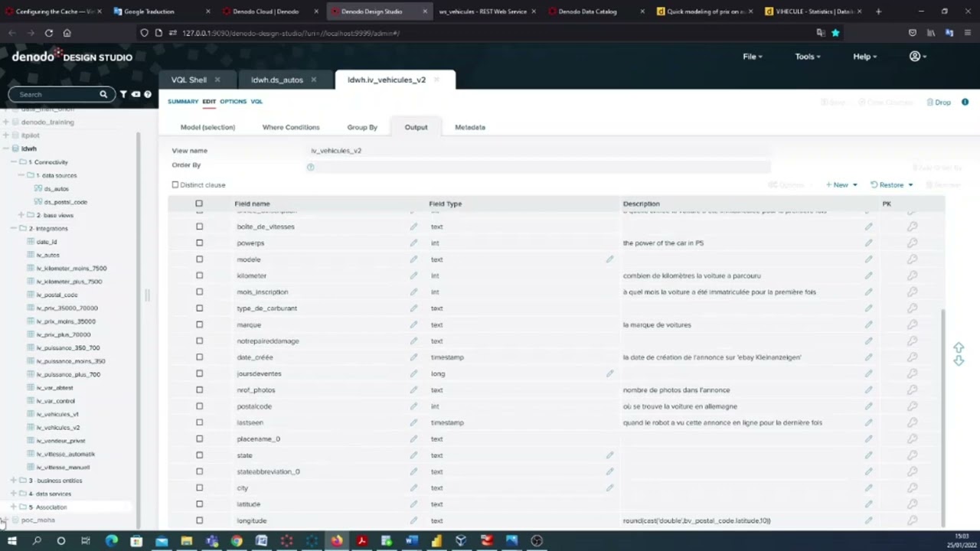Viewport: 980px width, 551px height.
Task: Toggle the select-all header checkbox
Action: pyautogui.click(x=199, y=204)
